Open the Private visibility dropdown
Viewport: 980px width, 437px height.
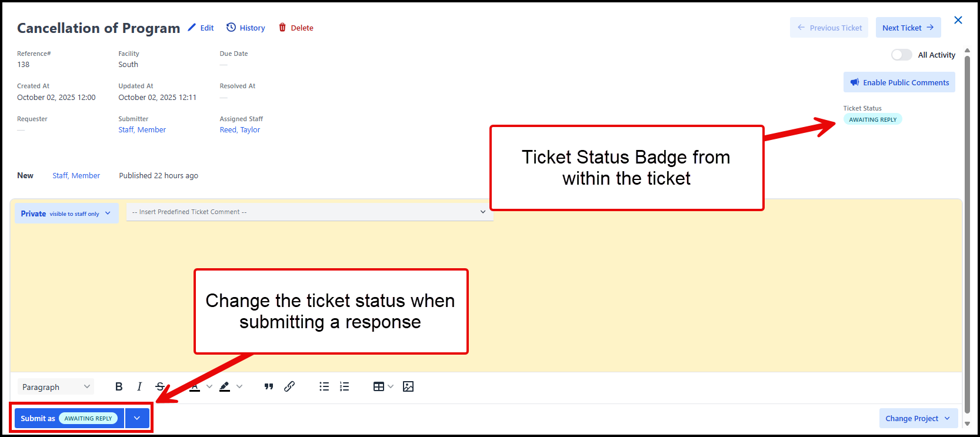pyautogui.click(x=66, y=214)
